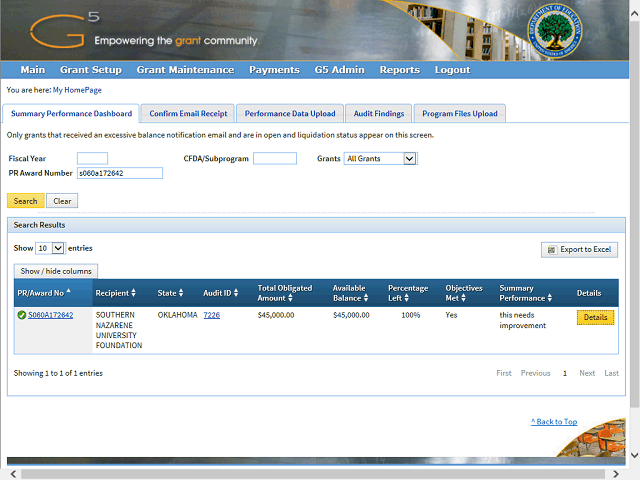The width and height of the screenshot is (640, 480).
Task: Switch to Confirm Email Receipt tab
Action: tap(188, 113)
